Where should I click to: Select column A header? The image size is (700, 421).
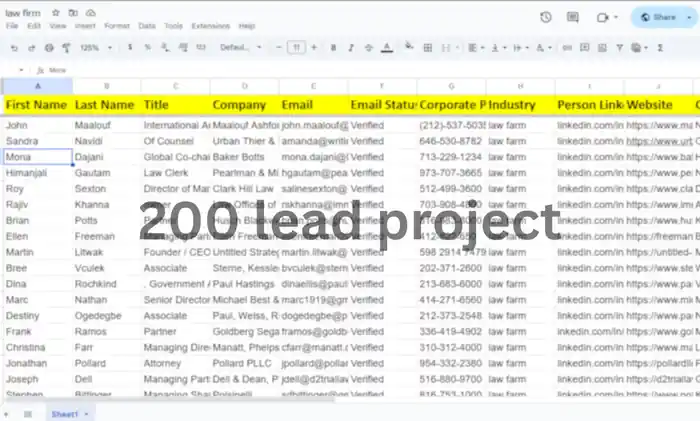38,86
